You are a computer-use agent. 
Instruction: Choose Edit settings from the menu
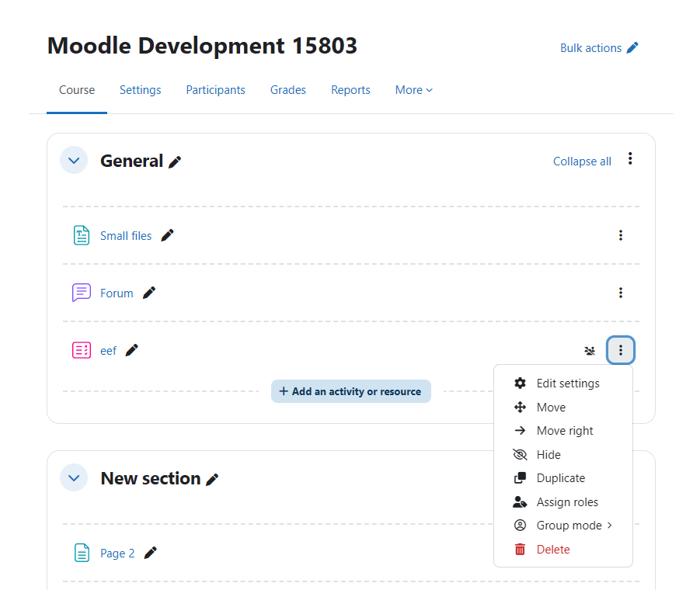[x=563, y=383]
